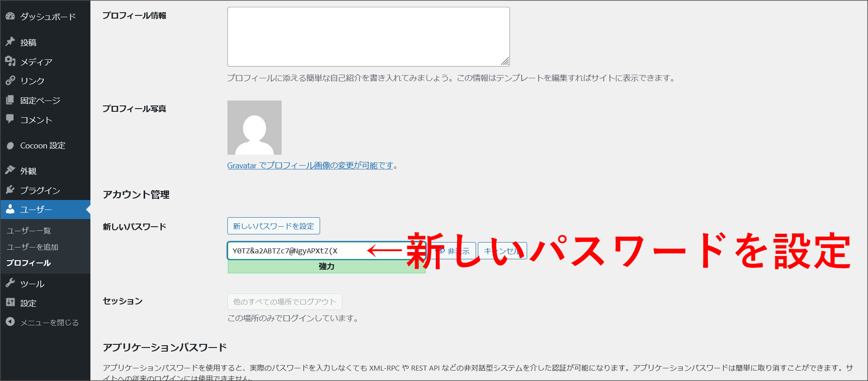This screenshot has width=868, height=381.
Task: Click the この場所のみでログインしています text
Action: click(294, 318)
